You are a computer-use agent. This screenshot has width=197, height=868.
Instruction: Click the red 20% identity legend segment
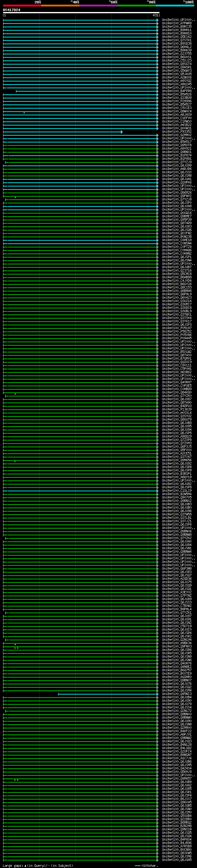(x=22, y=6)
